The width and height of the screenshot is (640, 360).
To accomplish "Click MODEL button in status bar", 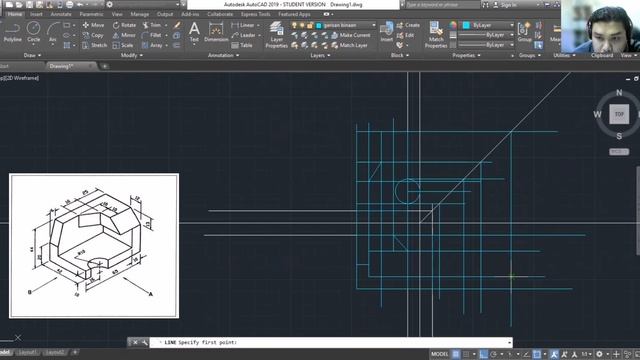I will point(439,354).
